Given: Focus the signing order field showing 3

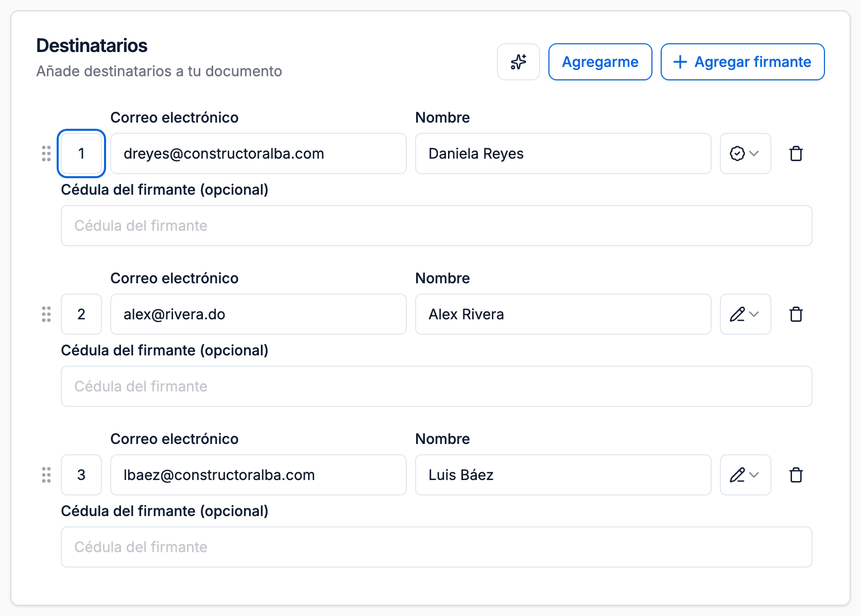Looking at the screenshot, I should point(81,475).
